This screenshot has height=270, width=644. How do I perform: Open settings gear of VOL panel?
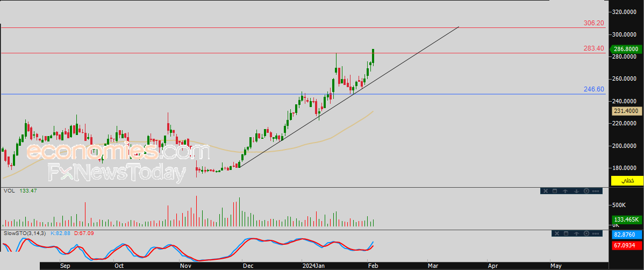click(x=586, y=191)
